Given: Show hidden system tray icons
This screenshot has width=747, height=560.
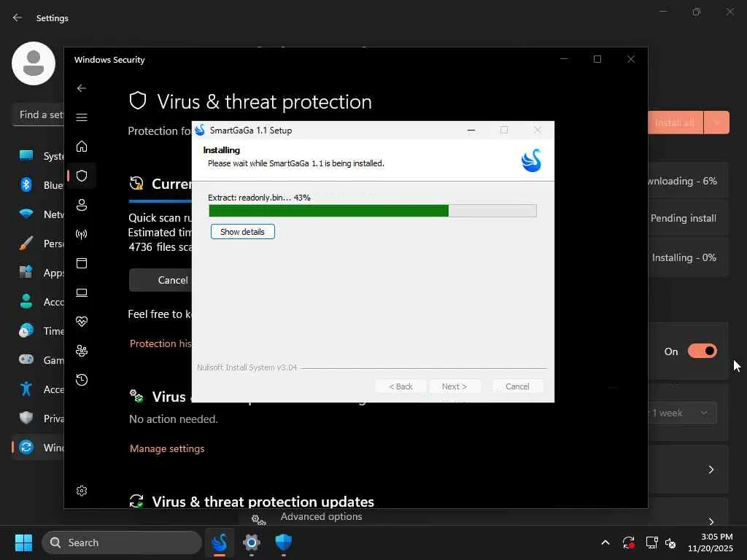Looking at the screenshot, I should click(605, 542).
